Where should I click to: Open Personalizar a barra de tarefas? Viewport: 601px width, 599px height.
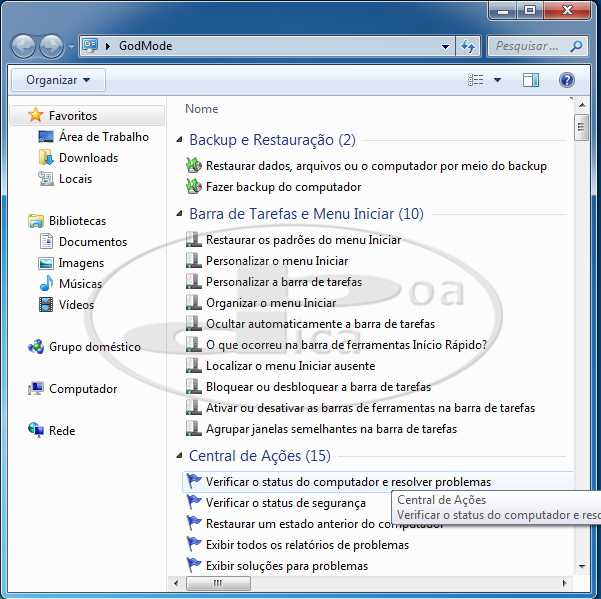coord(284,282)
